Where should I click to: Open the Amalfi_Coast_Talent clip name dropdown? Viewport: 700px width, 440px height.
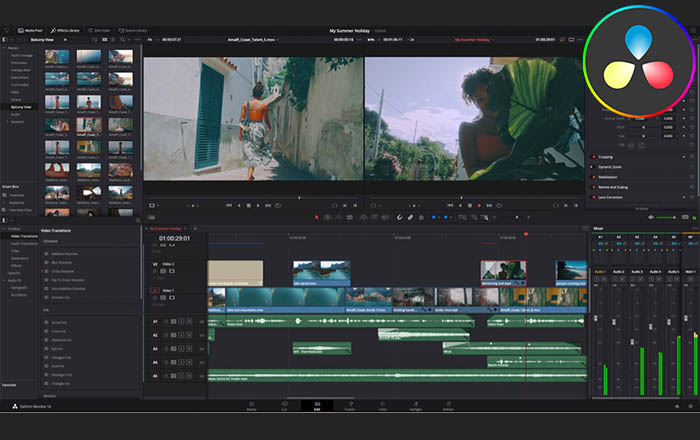[x=278, y=40]
